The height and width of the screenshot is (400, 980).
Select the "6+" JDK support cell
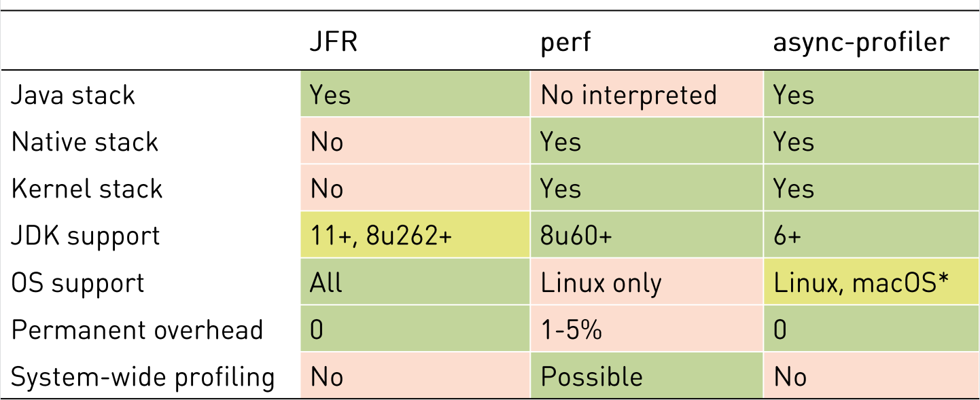coord(788,236)
